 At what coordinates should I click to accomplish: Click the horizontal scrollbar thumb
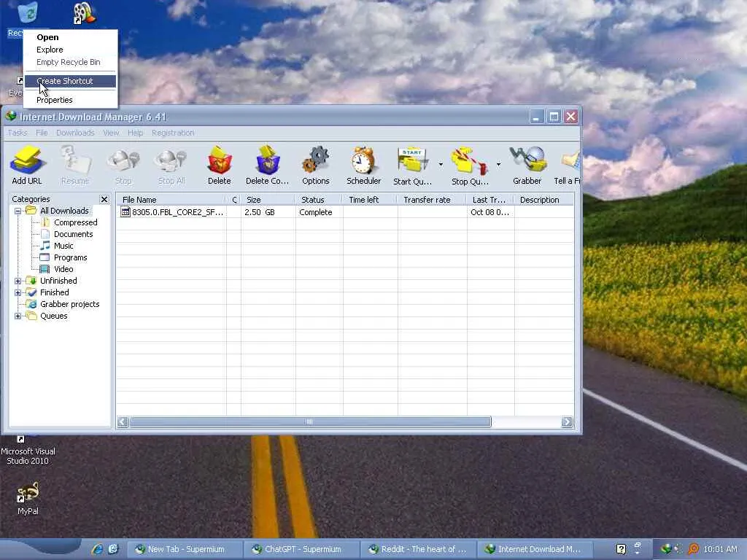(309, 422)
